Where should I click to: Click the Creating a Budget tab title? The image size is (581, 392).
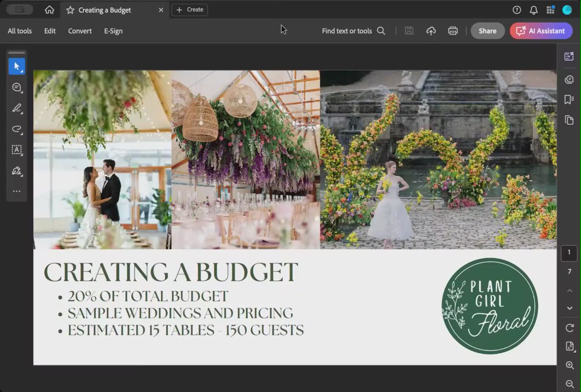pos(105,10)
